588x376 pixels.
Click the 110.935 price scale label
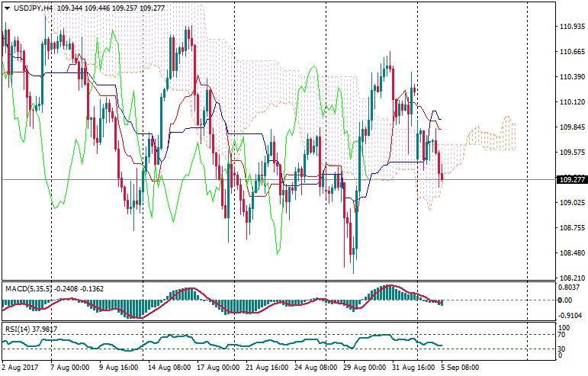click(571, 27)
